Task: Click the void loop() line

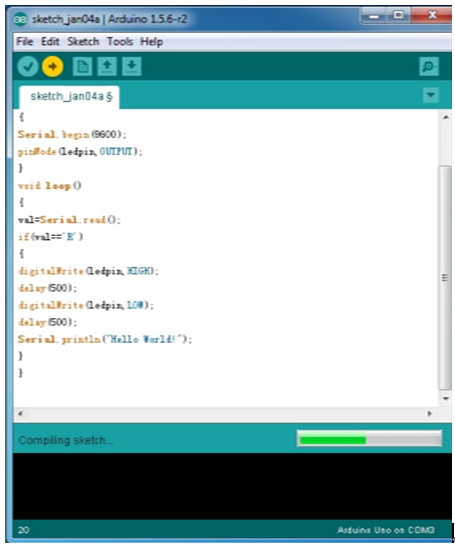Action: point(50,186)
